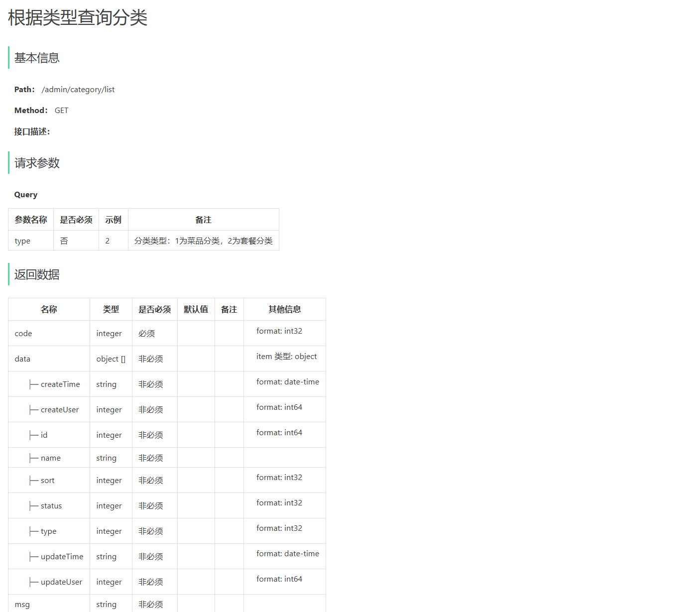Click the GET method value
700x612 pixels.
tap(61, 111)
